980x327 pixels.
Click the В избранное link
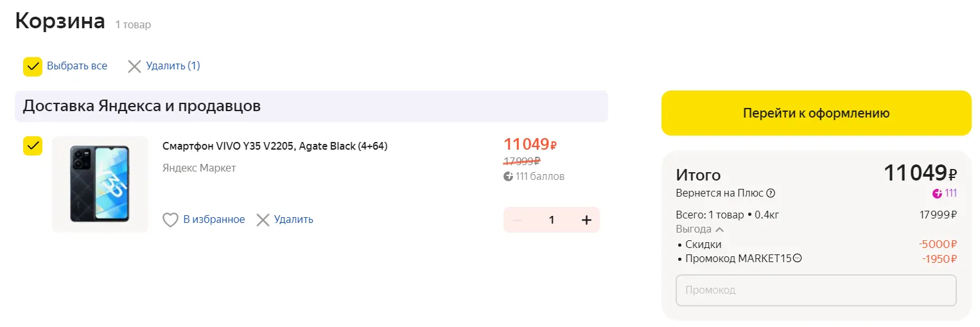coord(214,220)
